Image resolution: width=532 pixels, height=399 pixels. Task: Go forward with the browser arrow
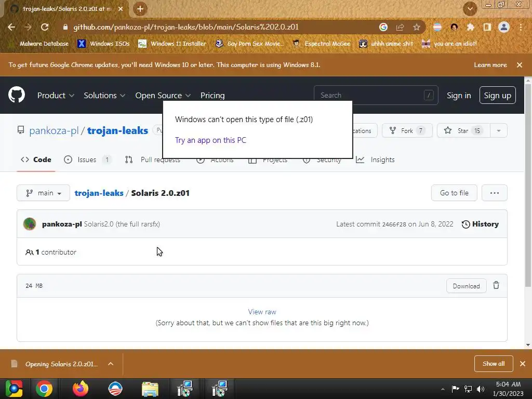28,27
